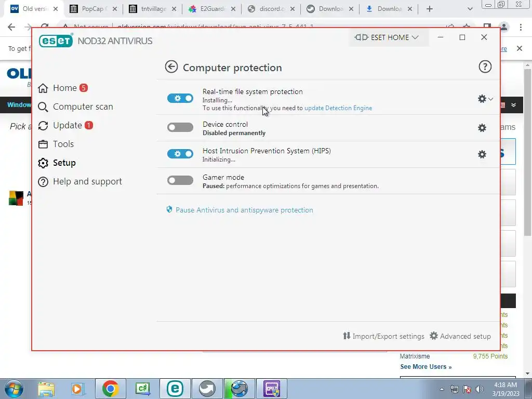Screen dimensions: 532x399
Task: Toggle the HIPS switch
Action: [x=180, y=154]
